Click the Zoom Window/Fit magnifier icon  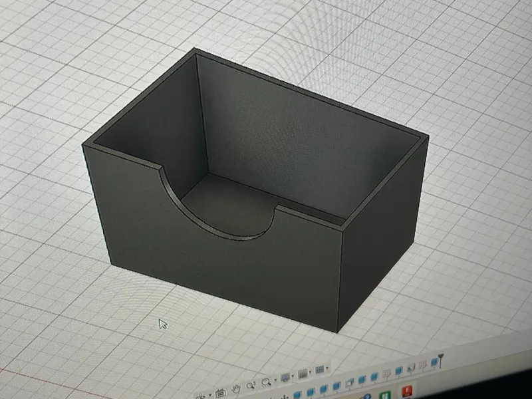tap(267, 382)
